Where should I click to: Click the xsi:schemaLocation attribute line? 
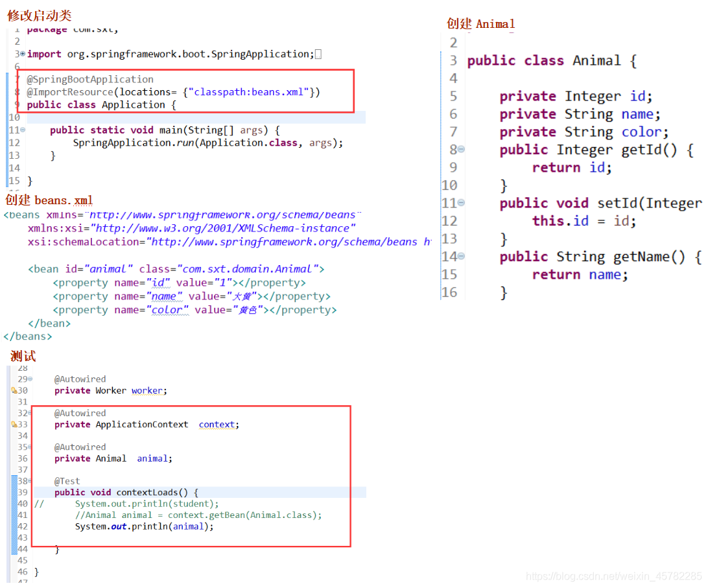[x=230, y=242]
